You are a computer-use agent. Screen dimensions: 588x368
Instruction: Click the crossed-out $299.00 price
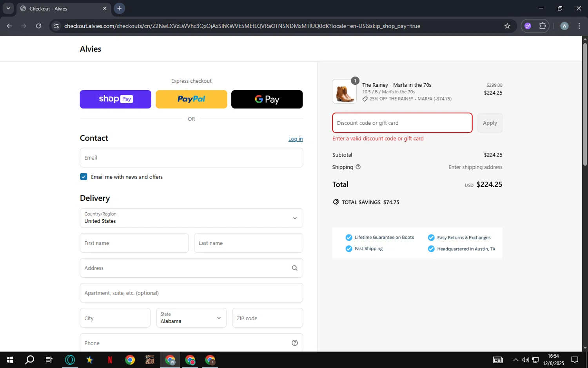point(494,85)
